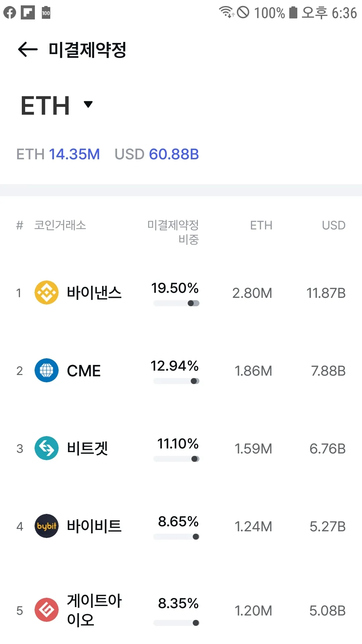Tap the Binance exchange logo
362x644 pixels.
[x=47, y=292]
